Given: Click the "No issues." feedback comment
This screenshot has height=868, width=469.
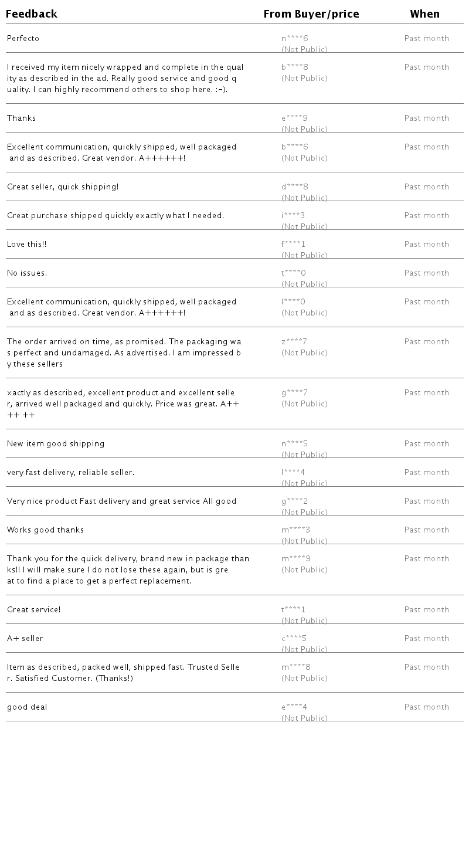Looking at the screenshot, I should [27, 273].
